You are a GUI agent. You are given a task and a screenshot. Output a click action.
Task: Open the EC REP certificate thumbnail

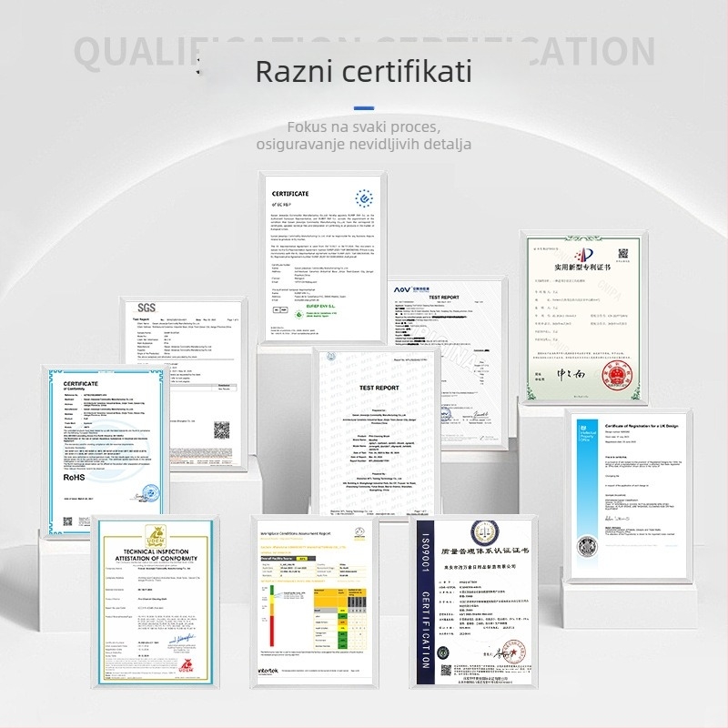(x=323, y=258)
